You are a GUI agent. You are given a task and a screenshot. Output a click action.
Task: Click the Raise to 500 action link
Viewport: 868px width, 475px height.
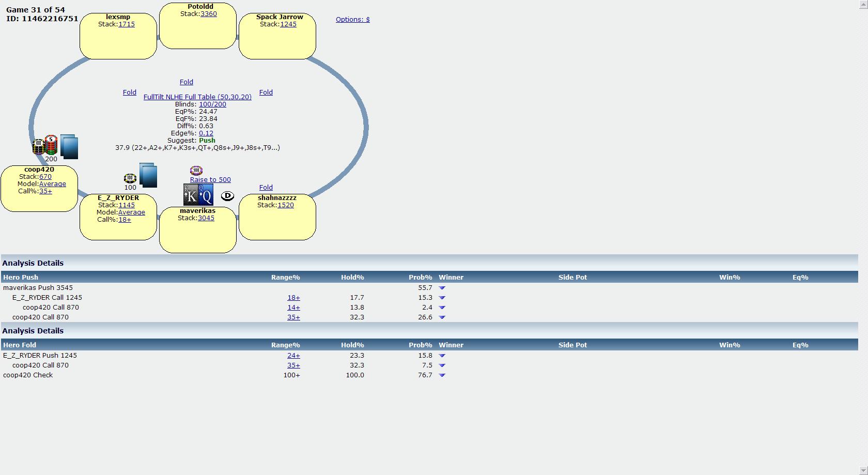[210, 180]
